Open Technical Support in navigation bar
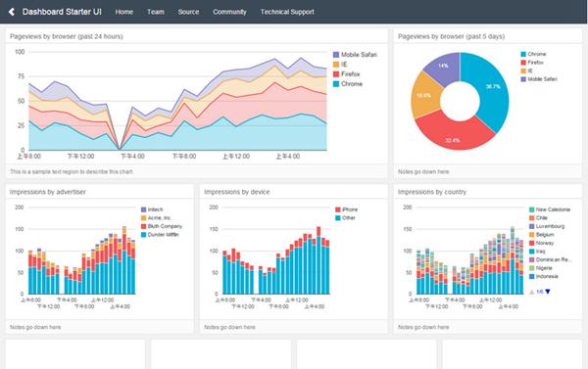The image size is (588, 369). 287,12
